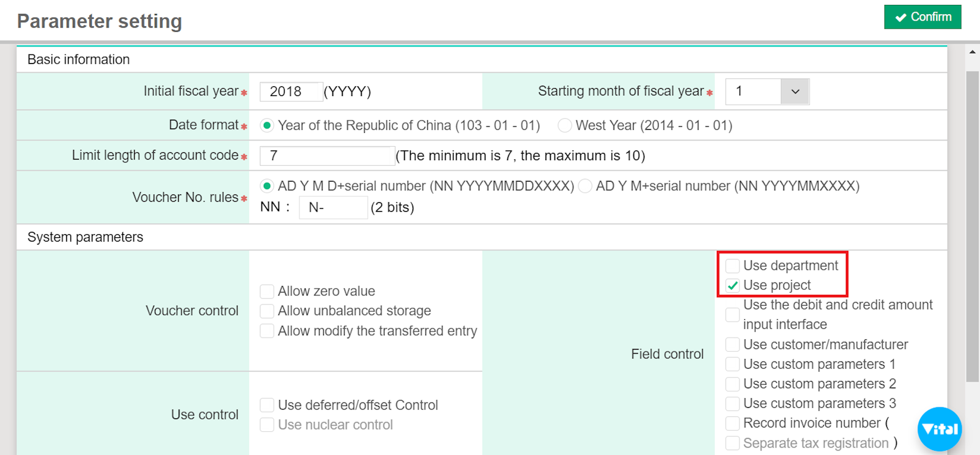Click the scroll up arrow of the scrollbar
The image size is (980, 455).
point(972,53)
